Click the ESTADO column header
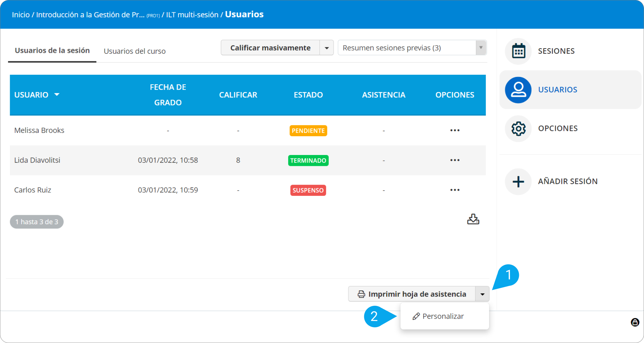Viewport: 644px width, 343px height. pyautogui.click(x=308, y=95)
